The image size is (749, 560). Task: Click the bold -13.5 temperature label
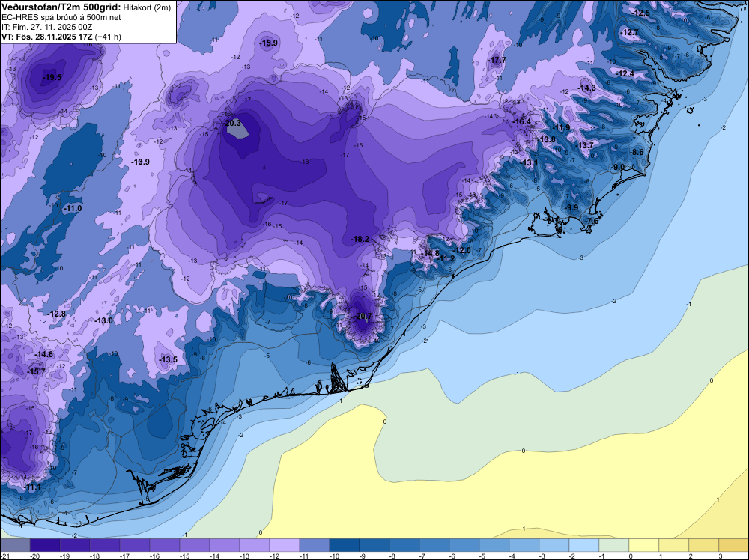(168, 359)
